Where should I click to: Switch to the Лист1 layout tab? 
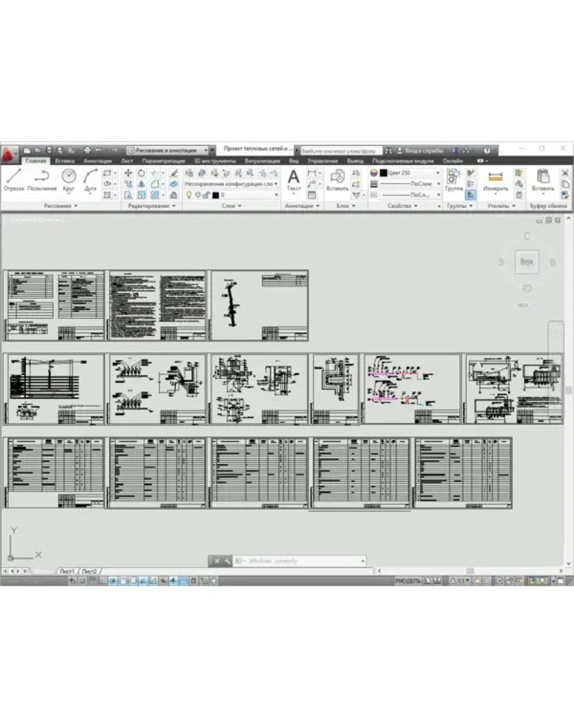click(x=67, y=571)
